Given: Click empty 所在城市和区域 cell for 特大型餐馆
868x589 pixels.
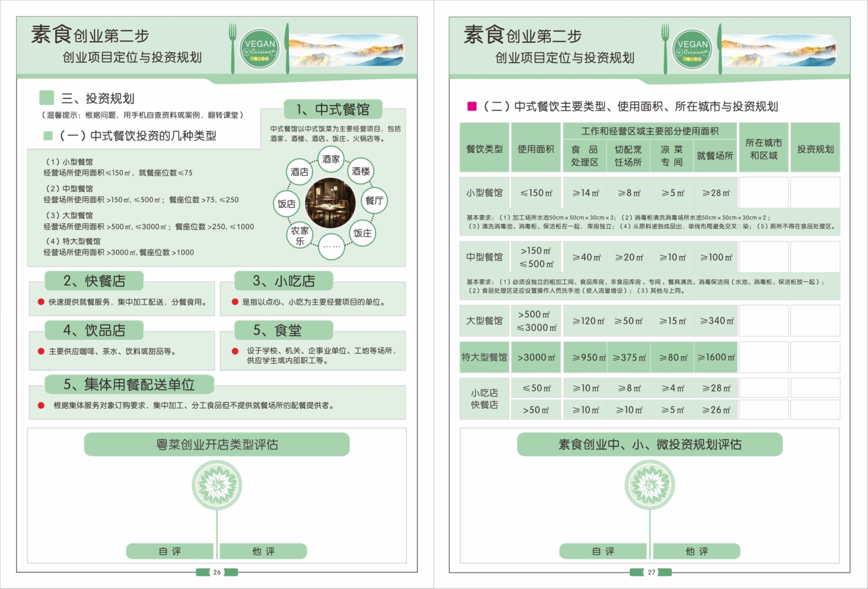Looking at the screenshot, I should click(x=763, y=357).
